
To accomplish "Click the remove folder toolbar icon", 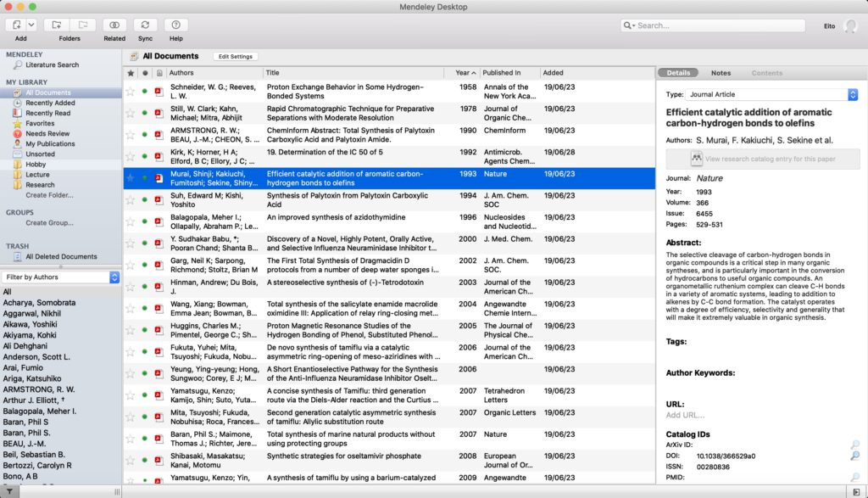I will [x=83, y=25].
